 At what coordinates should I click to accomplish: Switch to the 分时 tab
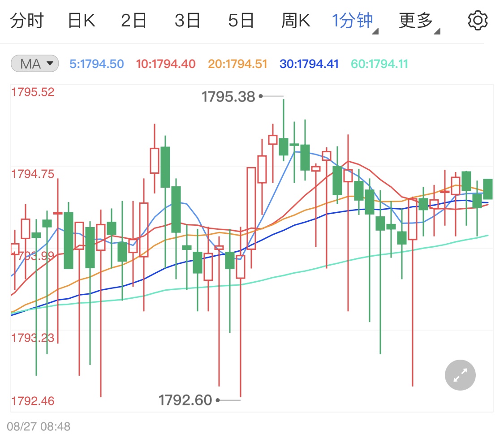(27, 21)
